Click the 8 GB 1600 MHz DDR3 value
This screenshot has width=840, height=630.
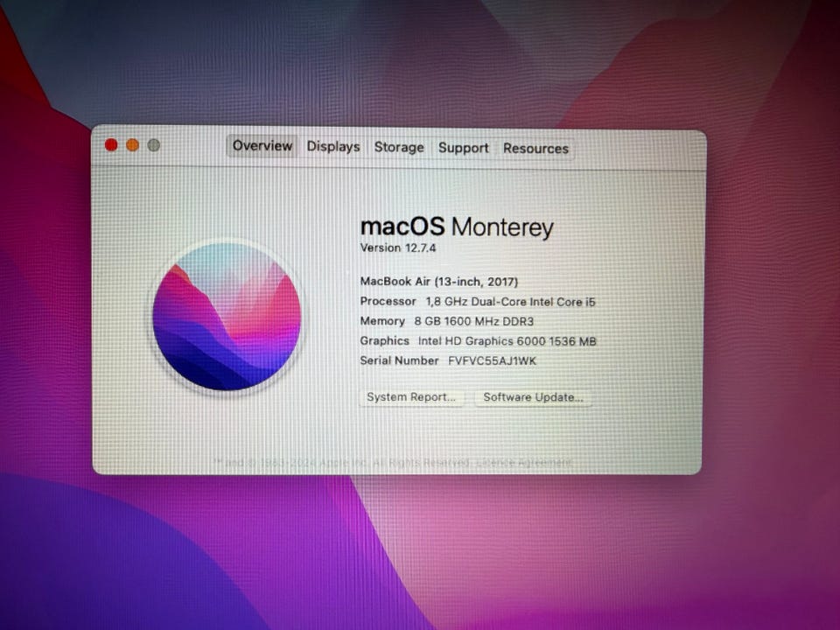(x=474, y=321)
